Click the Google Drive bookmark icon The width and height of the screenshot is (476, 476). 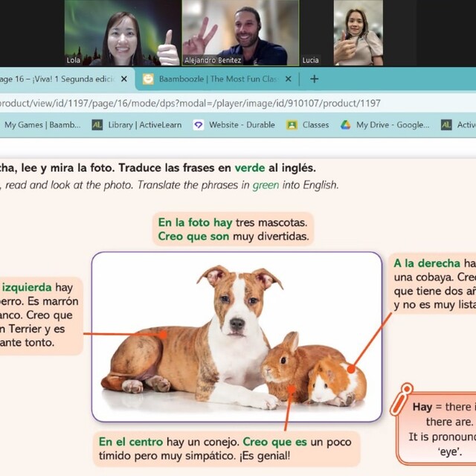[346, 125]
